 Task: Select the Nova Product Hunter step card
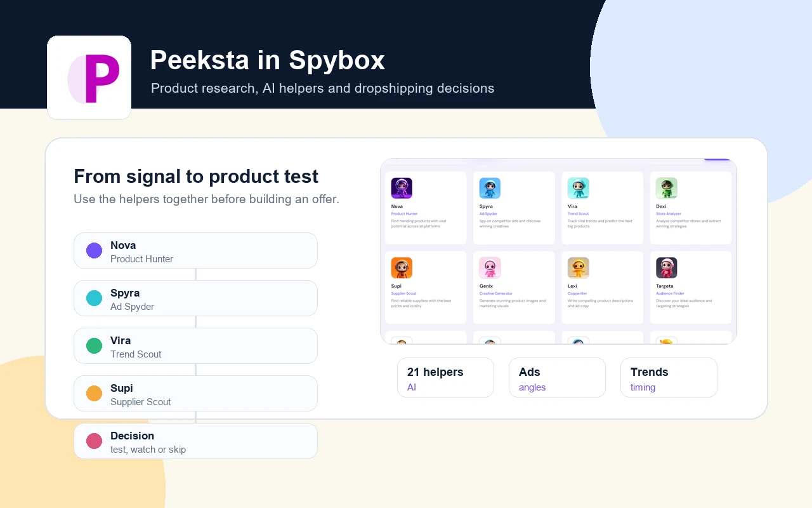[195, 250]
